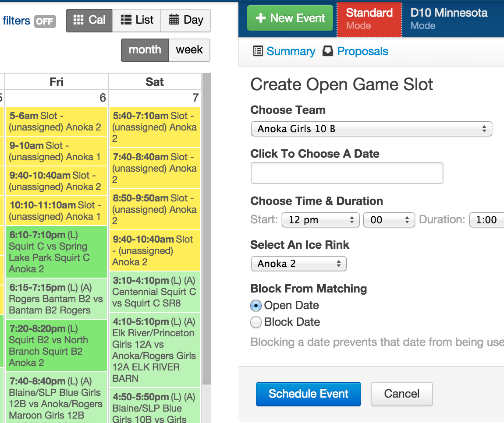Expand the Select An Ice Rink dropdown
504x423 pixels.
(298, 264)
